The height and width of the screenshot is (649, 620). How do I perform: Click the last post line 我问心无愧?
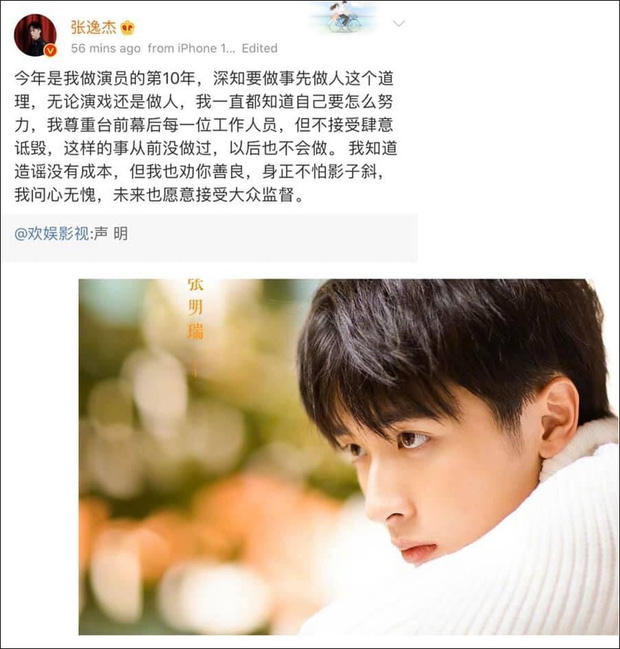pyautogui.click(x=159, y=195)
